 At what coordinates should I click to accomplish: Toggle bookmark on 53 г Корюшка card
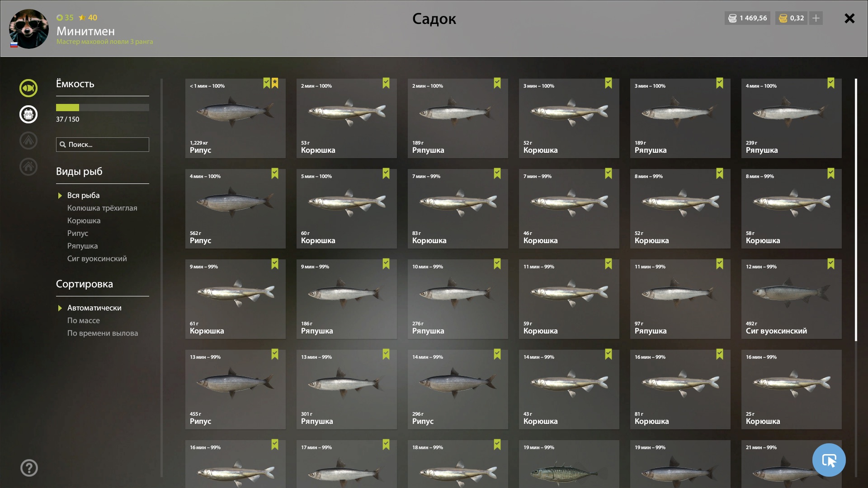(x=386, y=83)
